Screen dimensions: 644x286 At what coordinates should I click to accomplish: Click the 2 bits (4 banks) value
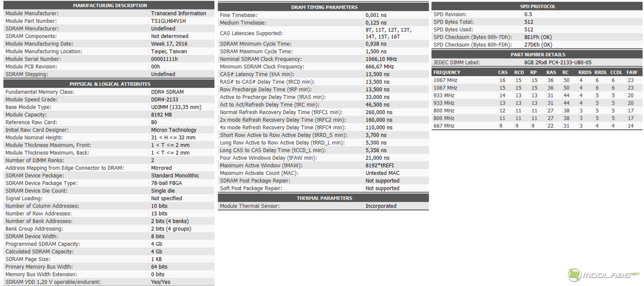(x=170, y=221)
